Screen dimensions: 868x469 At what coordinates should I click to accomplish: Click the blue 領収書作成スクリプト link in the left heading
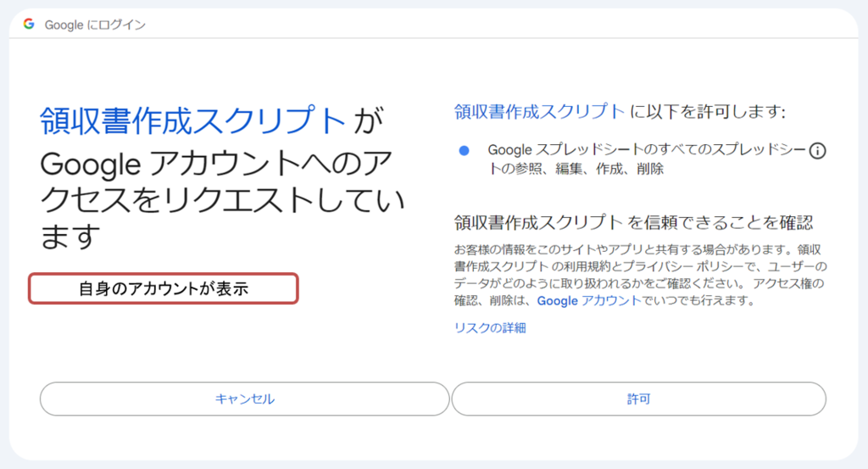[192, 120]
